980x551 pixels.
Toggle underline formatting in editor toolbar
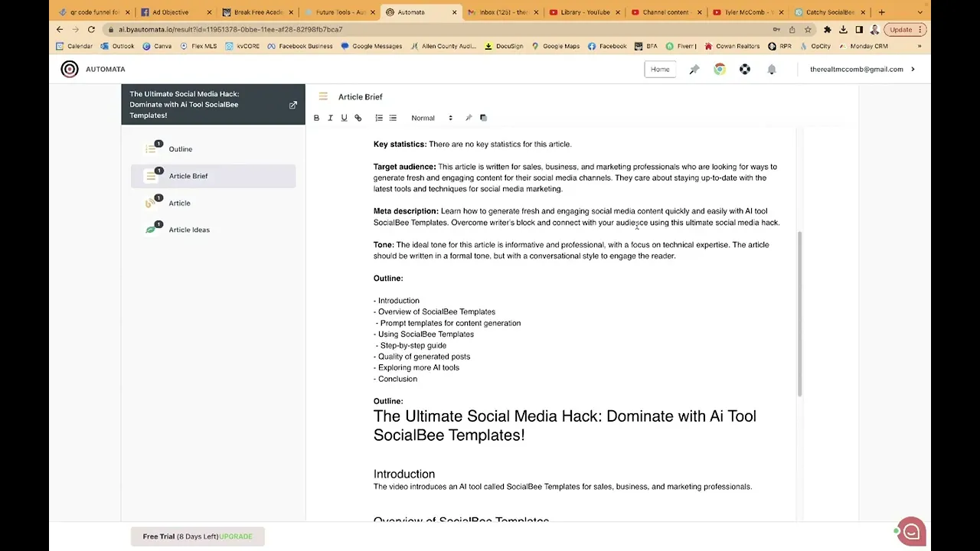(x=344, y=118)
